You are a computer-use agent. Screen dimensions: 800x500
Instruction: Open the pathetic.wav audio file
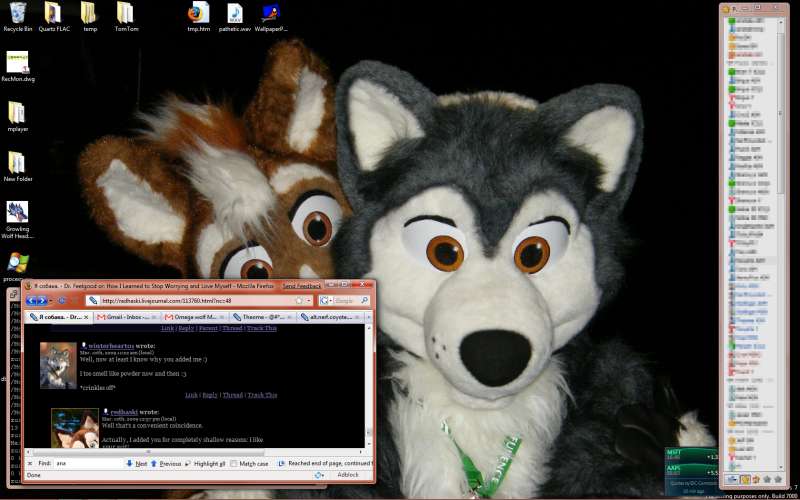click(234, 13)
